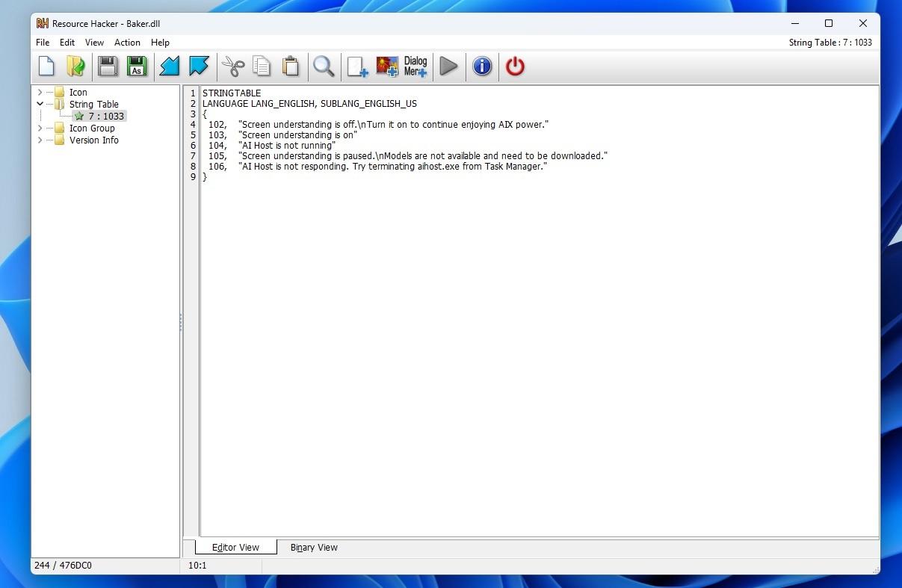Click the Dialog Menu insert icon

[416, 66]
